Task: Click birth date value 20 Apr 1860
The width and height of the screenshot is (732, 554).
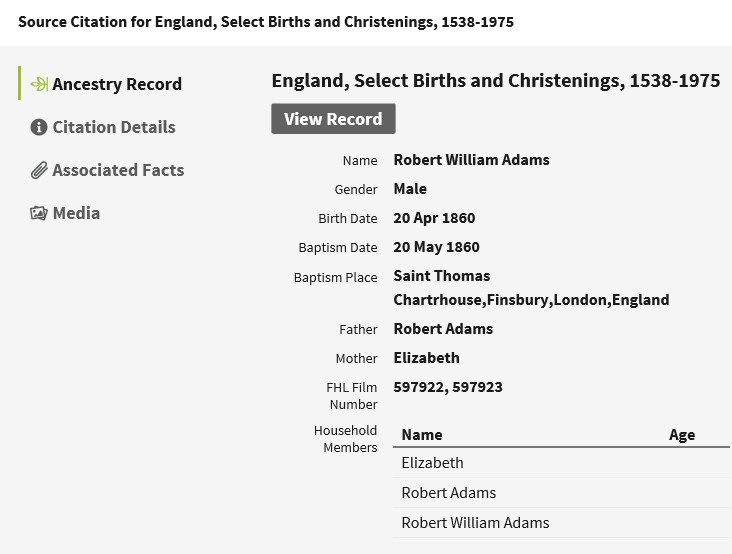Action: click(434, 218)
